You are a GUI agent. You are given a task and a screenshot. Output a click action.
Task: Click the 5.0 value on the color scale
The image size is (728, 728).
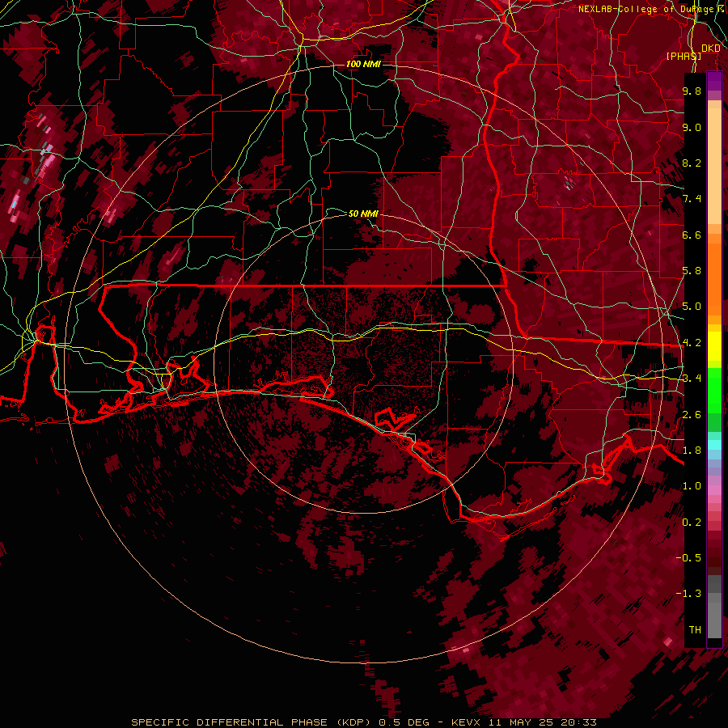pyautogui.click(x=692, y=307)
